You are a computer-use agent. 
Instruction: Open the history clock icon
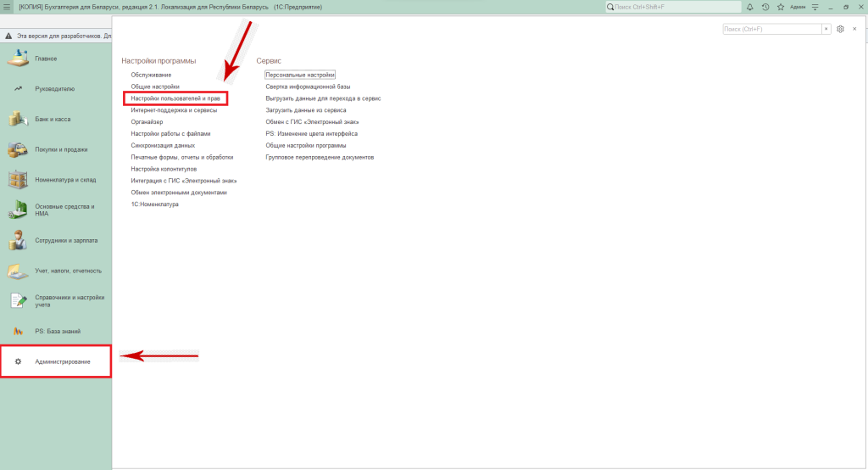pos(765,7)
